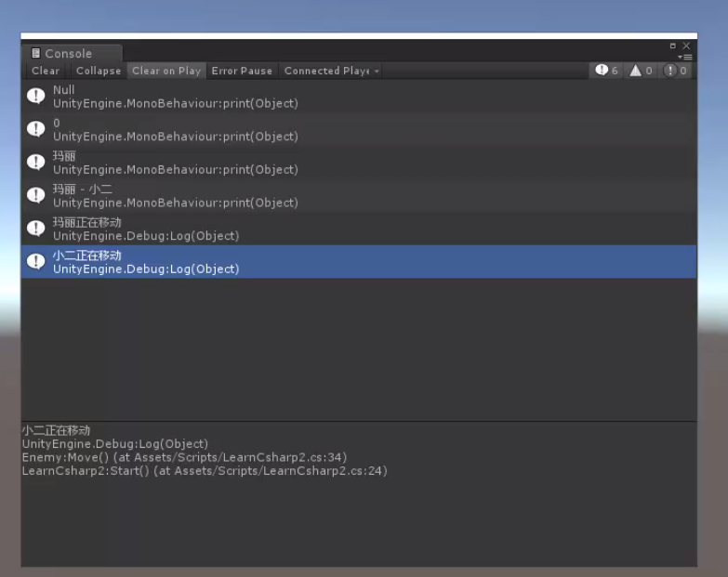Select the '玛丽 - 小二' log entry
The width and height of the screenshot is (728, 577).
pos(359,196)
